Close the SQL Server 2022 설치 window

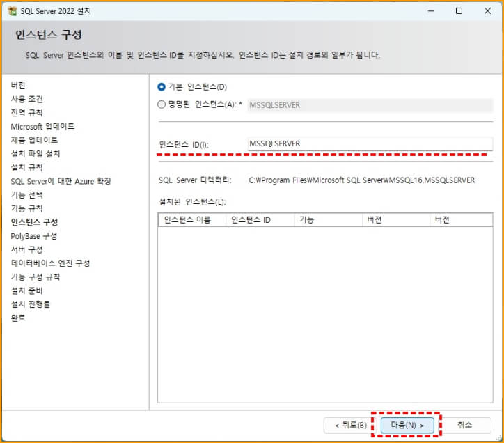point(487,11)
